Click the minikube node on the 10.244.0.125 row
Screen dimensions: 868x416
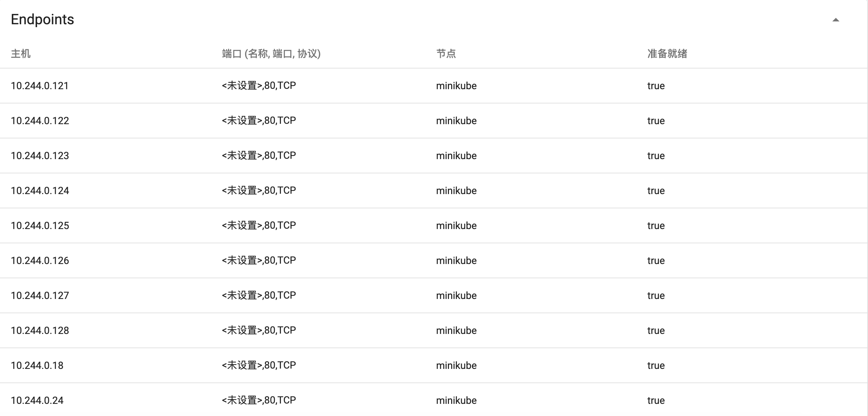[x=456, y=225]
